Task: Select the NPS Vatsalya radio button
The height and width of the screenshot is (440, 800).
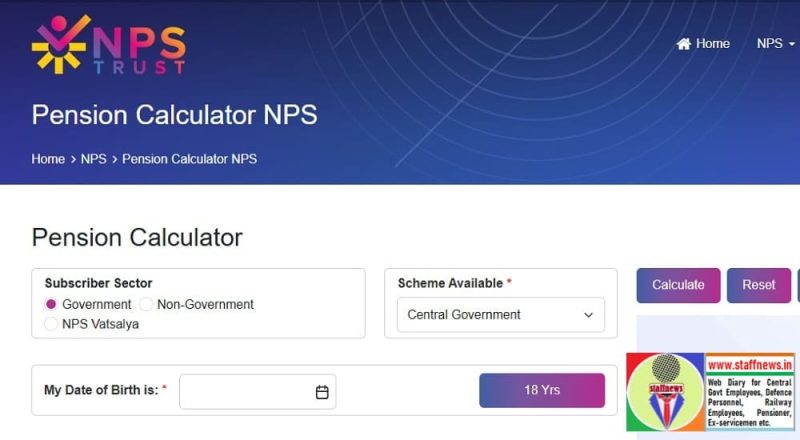Action: tap(51, 324)
